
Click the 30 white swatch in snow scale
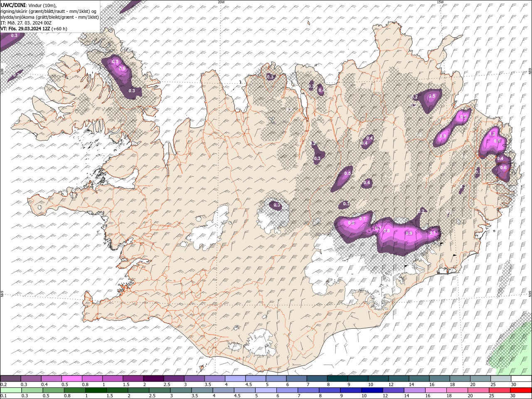(521, 379)
